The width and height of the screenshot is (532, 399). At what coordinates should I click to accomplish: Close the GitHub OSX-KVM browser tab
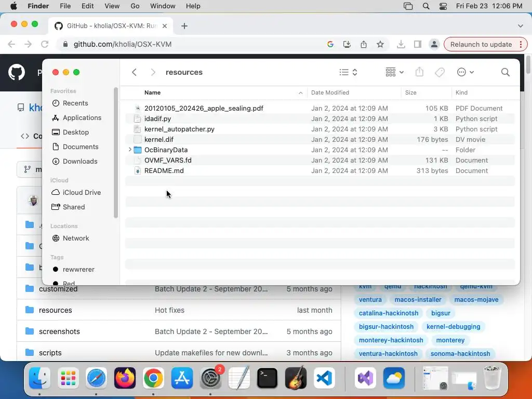coord(165,26)
